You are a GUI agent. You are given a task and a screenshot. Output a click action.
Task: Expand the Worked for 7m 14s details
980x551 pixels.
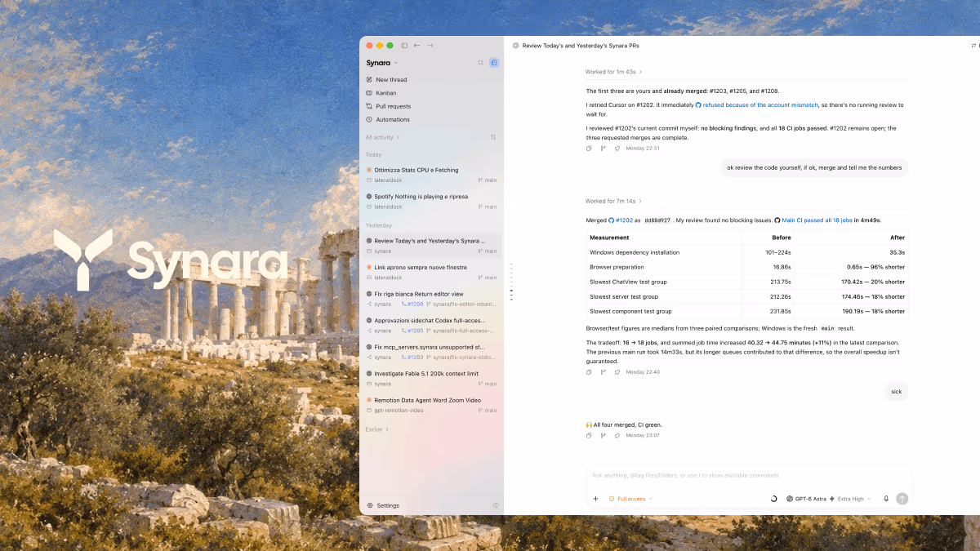[613, 201]
